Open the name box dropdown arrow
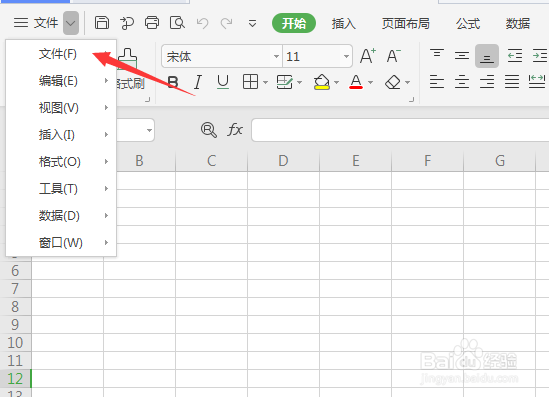 coord(149,130)
